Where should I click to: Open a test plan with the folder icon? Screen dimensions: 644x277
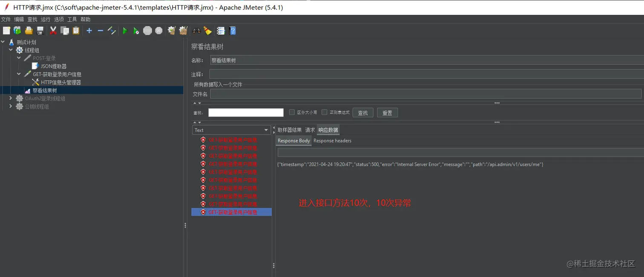coord(29,30)
